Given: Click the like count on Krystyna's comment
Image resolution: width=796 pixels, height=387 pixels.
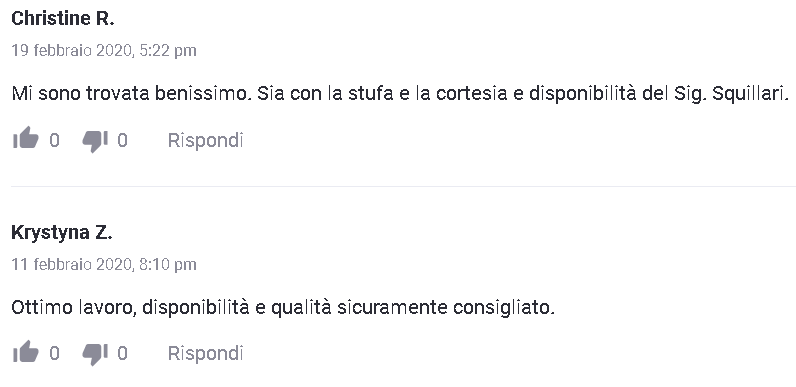Looking at the screenshot, I should tap(54, 353).
